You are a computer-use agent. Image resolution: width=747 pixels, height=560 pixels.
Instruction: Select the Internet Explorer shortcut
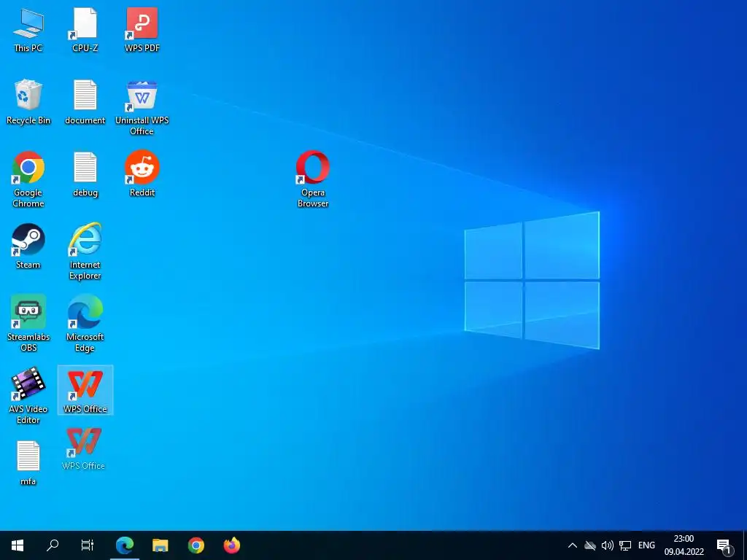pos(85,252)
